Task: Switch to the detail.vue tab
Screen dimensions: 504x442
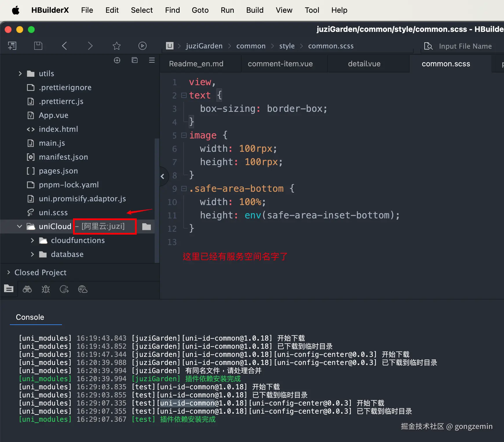Action: pos(364,64)
